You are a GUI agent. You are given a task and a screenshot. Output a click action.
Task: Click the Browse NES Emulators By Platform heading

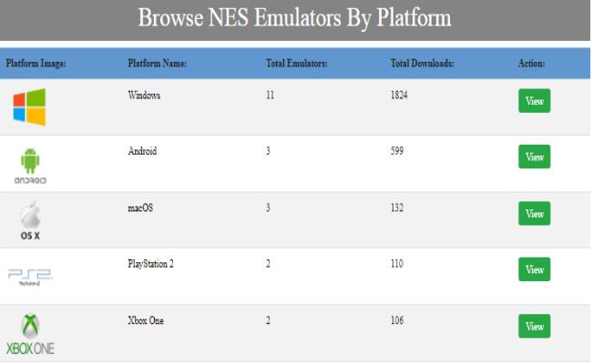[x=294, y=17]
